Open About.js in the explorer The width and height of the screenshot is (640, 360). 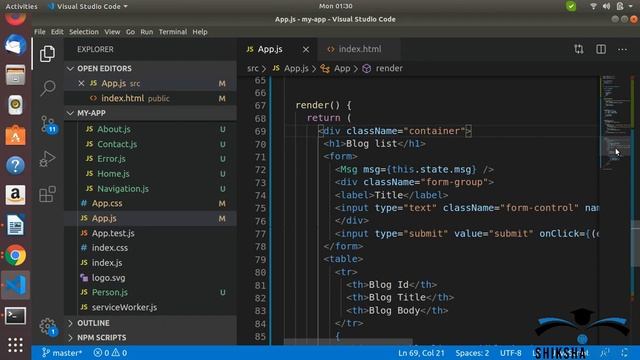coord(150,129)
